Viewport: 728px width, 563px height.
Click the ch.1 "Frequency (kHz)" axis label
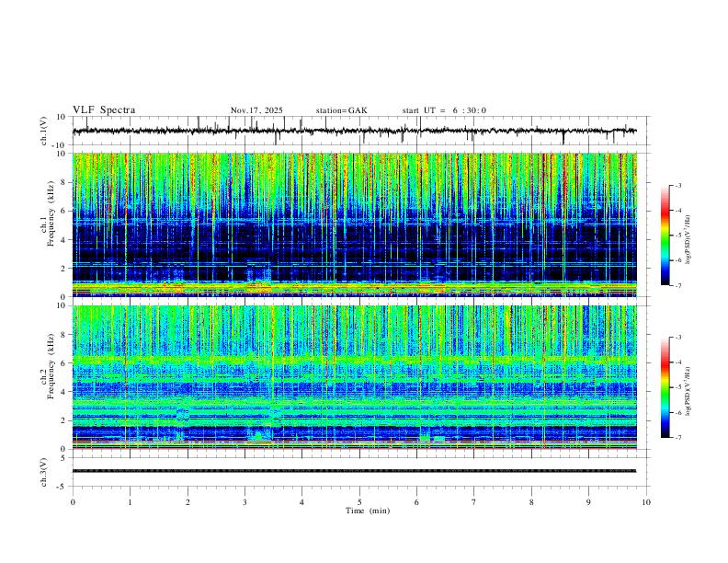click(x=51, y=214)
